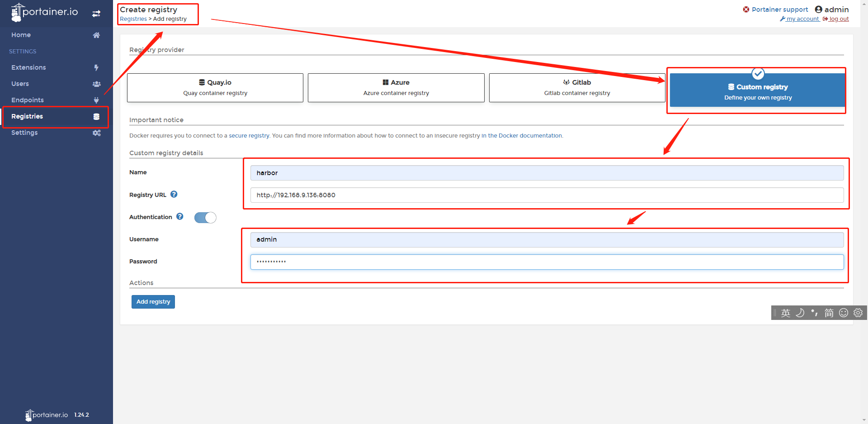Focus the Registry URL input field
868x424 pixels.
pyautogui.click(x=547, y=195)
